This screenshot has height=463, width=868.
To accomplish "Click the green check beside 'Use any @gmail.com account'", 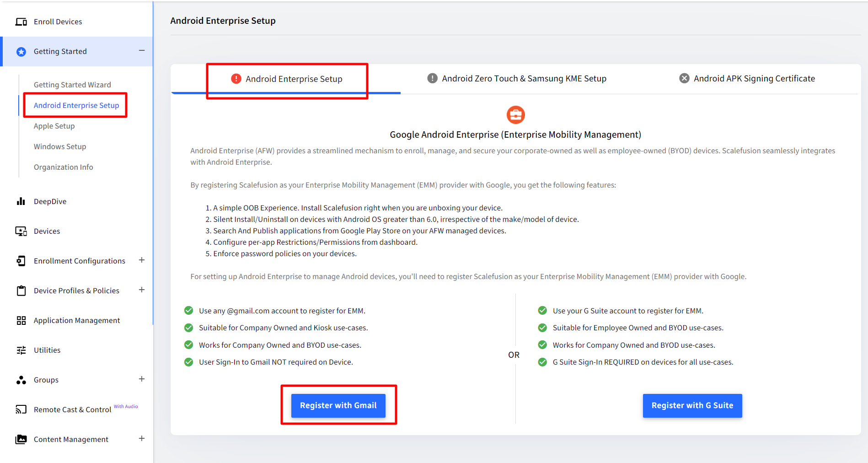I will coord(188,311).
